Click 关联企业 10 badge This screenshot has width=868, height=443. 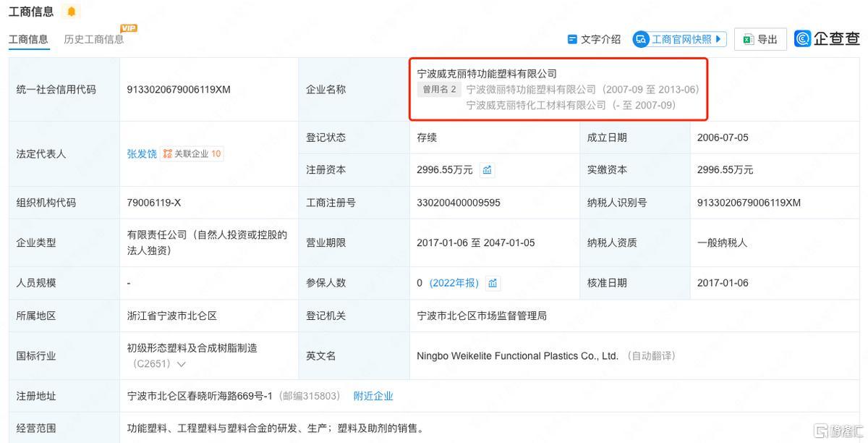pyautogui.click(x=192, y=153)
